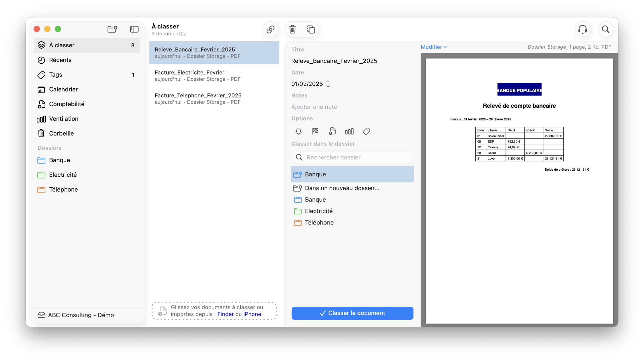Click the ventilation bars option icon

349,131
